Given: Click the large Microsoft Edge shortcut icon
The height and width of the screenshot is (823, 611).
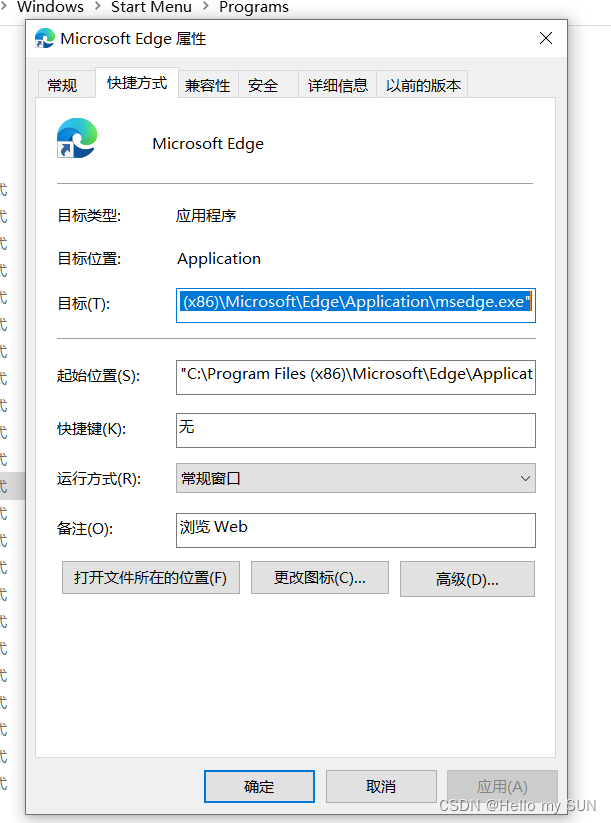Looking at the screenshot, I should coord(77,138).
